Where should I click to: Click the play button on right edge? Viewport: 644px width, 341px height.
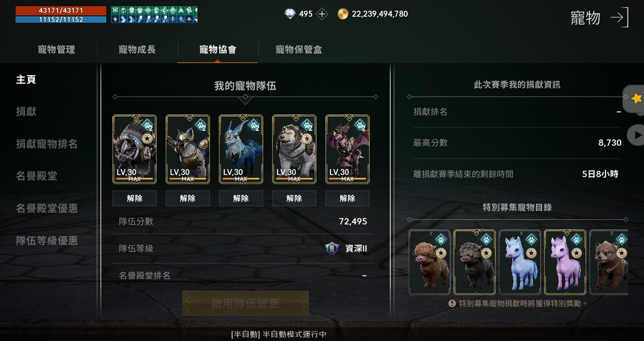tap(636, 135)
